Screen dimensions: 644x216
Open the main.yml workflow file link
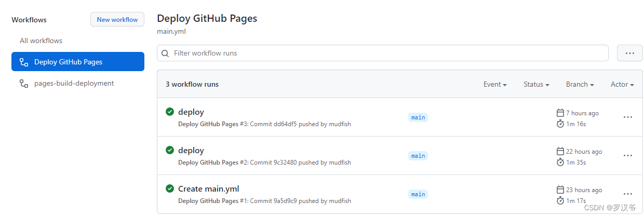(171, 31)
